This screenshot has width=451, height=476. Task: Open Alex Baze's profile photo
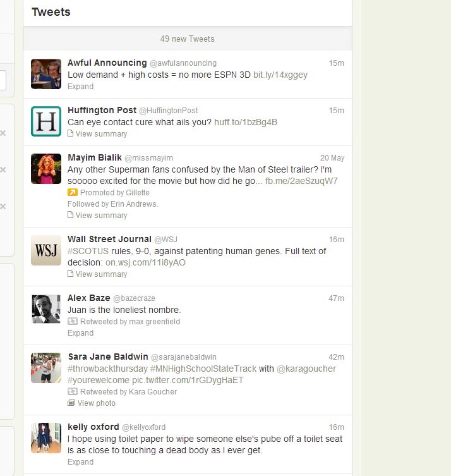tap(46, 309)
